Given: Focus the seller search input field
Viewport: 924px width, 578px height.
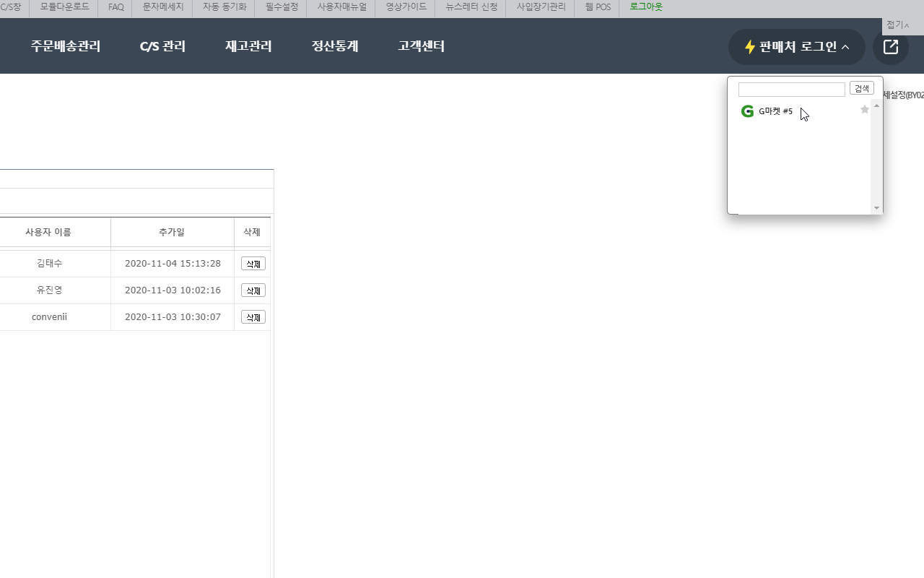Looking at the screenshot, I should click(x=792, y=89).
